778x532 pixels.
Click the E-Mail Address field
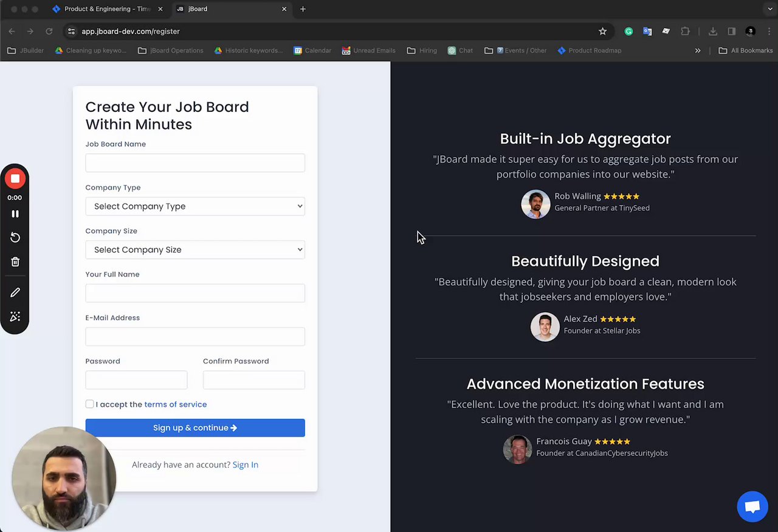click(195, 336)
